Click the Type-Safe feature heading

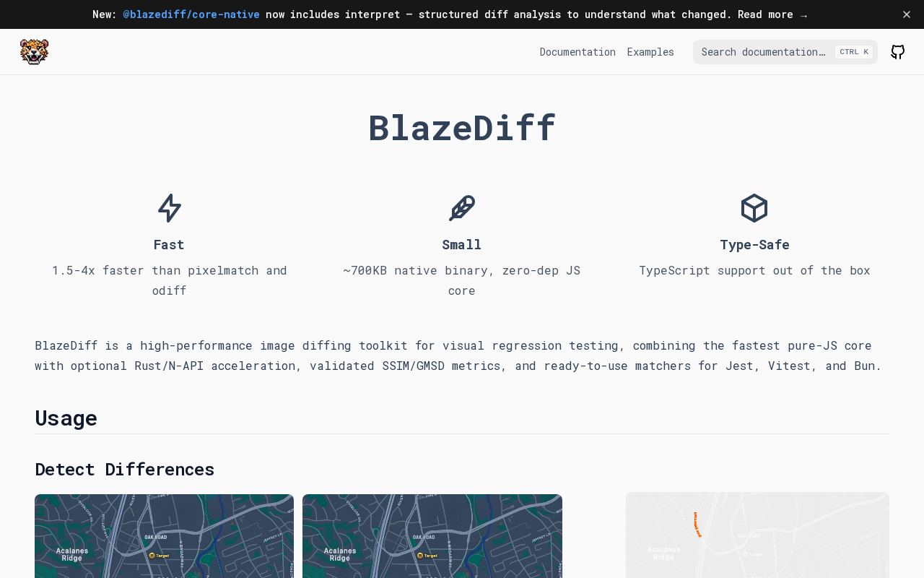pyautogui.click(x=754, y=245)
